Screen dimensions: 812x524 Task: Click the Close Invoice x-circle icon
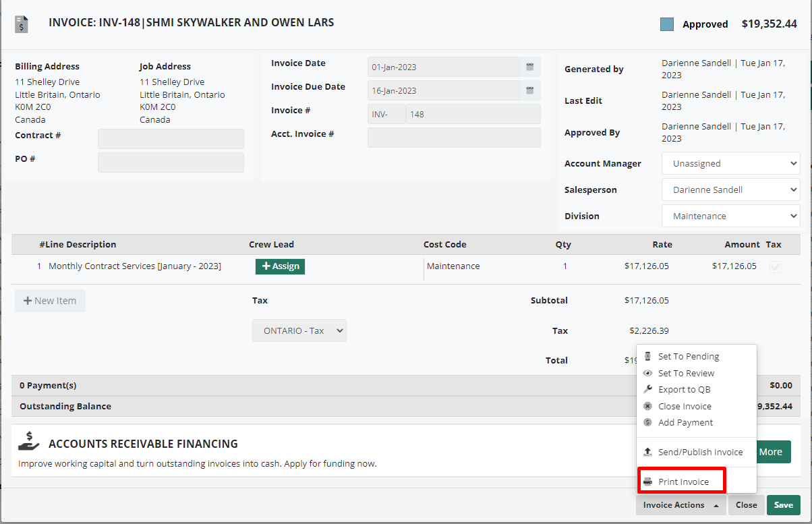click(648, 406)
